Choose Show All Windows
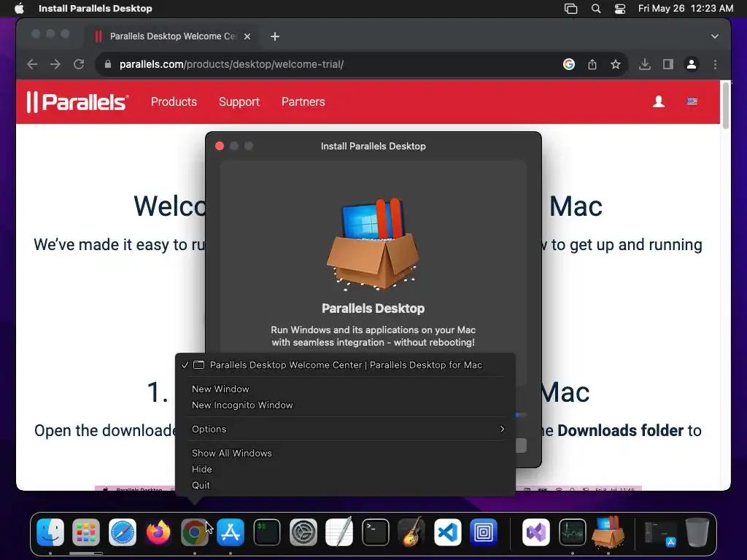This screenshot has height=560, width=747. [232, 454]
